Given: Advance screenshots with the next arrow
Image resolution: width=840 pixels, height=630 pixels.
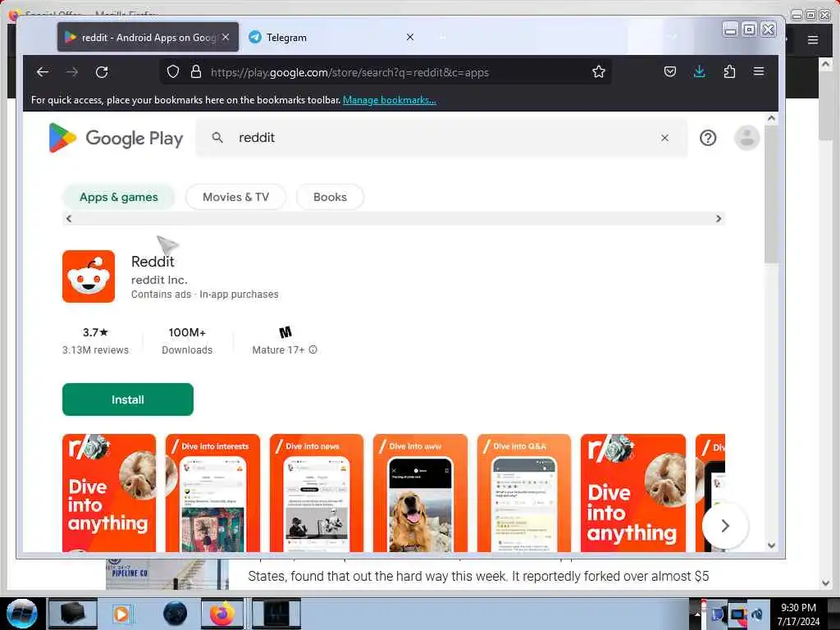Looking at the screenshot, I should pos(725,526).
